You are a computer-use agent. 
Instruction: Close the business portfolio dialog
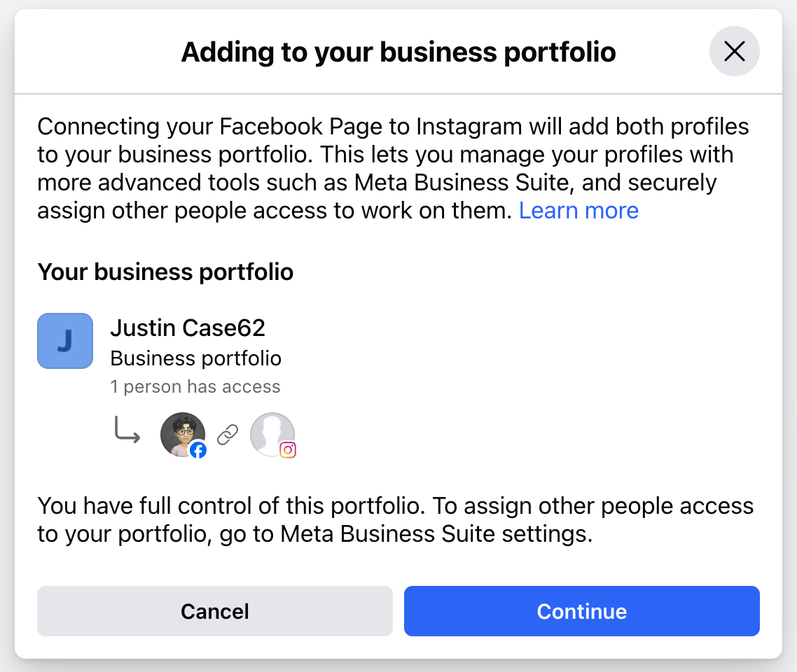tap(734, 51)
